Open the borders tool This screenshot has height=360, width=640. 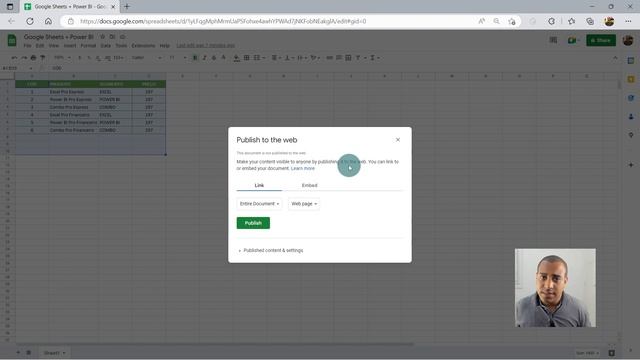(x=247, y=58)
